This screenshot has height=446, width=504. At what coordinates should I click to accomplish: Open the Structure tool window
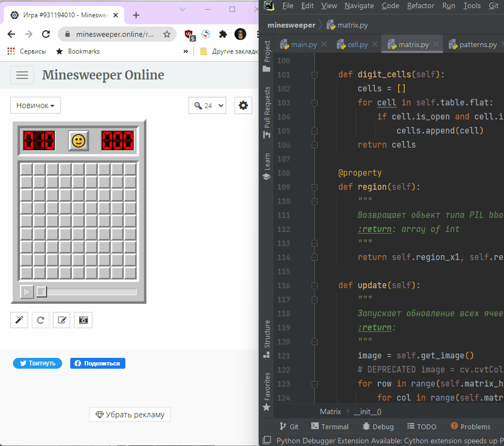[x=266, y=339]
